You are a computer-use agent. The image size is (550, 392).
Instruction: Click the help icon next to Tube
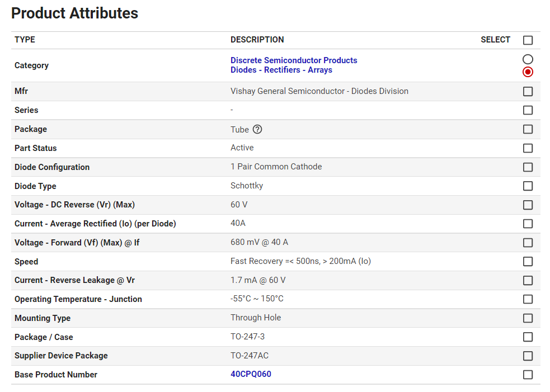(257, 130)
